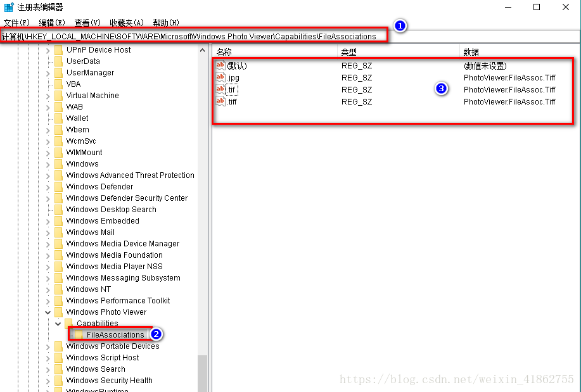Click the Windows Photo Viewer folder icon

click(x=58, y=312)
